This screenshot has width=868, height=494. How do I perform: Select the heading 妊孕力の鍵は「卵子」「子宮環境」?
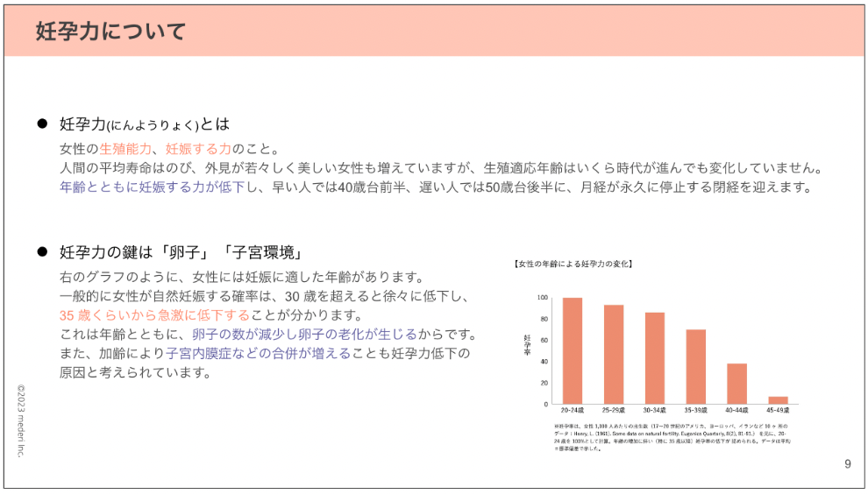[x=181, y=252]
